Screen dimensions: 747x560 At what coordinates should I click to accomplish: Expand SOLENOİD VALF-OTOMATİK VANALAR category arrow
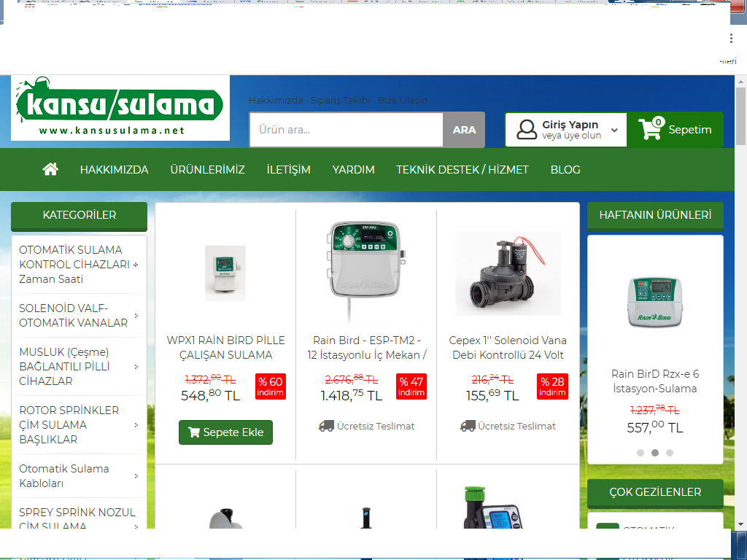(x=136, y=316)
